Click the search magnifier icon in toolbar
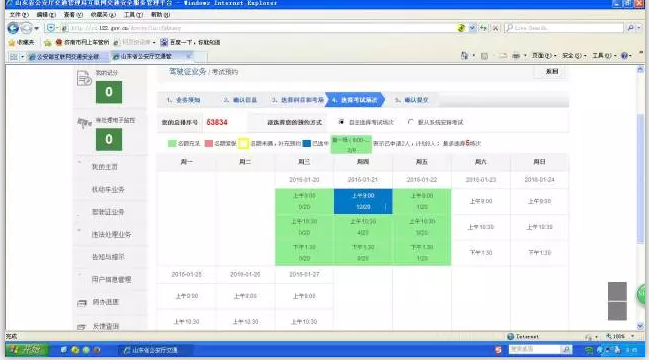This screenshot has height=360, width=649. (x=630, y=28)
